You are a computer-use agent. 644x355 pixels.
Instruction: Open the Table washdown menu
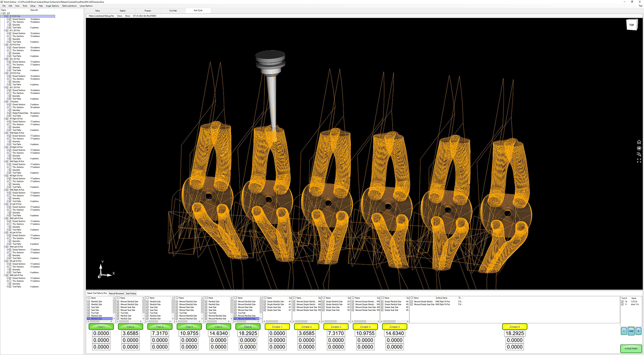pyautogui.click(x=69, y=6)
